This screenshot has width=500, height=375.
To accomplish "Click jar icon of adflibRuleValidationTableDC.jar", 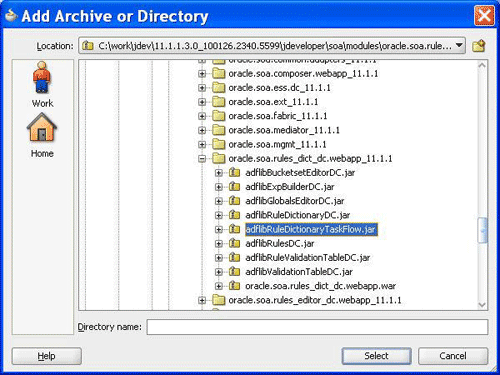I will pos(234,258).
